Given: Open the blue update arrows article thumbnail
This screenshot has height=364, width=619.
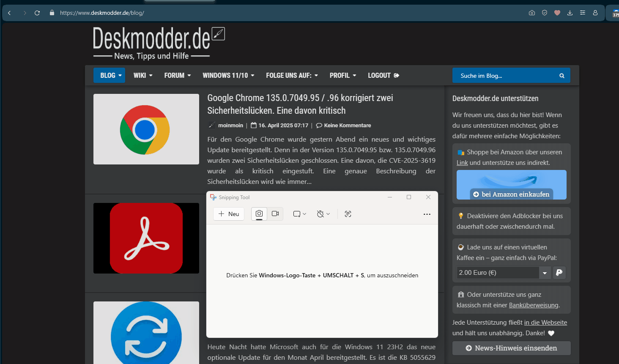Looking at the screenshot, I should (146, 332).
